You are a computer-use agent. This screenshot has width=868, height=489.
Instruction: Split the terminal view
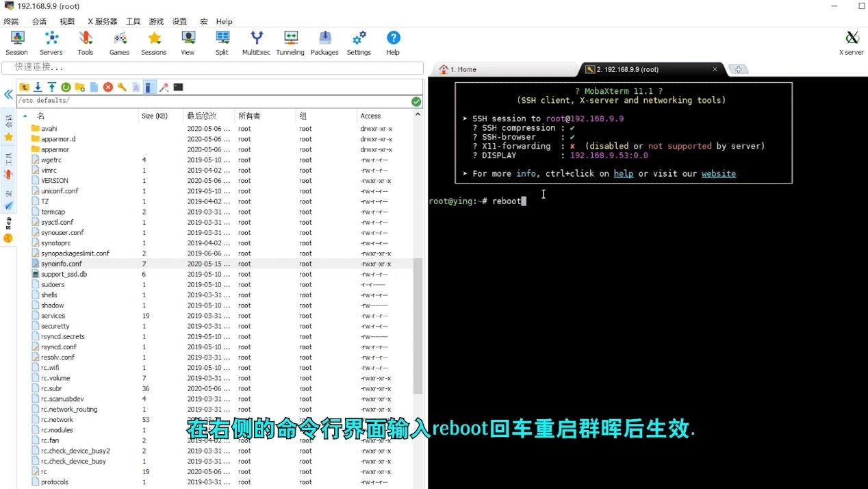click(x=221, y=41)
